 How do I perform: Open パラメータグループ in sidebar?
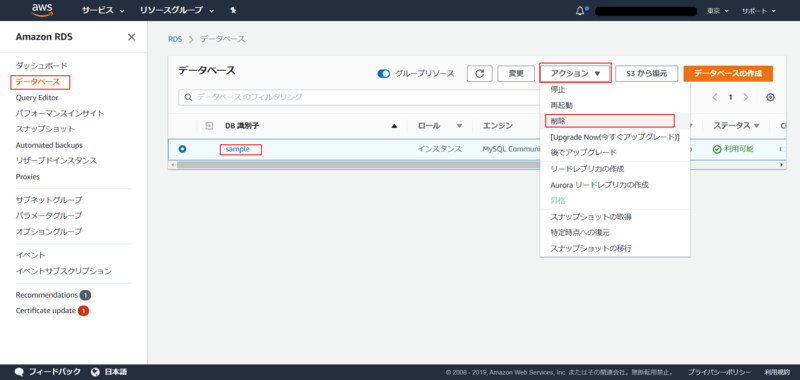pos(48,215)
